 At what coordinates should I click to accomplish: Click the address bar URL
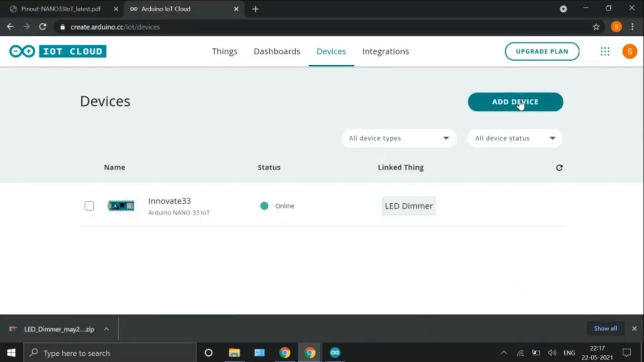click(x=115, y=27)
